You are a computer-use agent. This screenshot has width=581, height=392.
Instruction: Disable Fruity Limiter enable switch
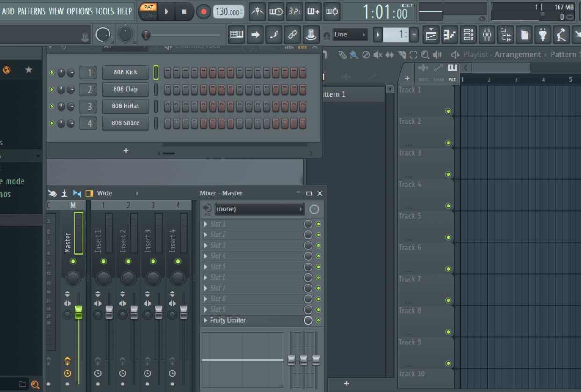tap(319, 321)
